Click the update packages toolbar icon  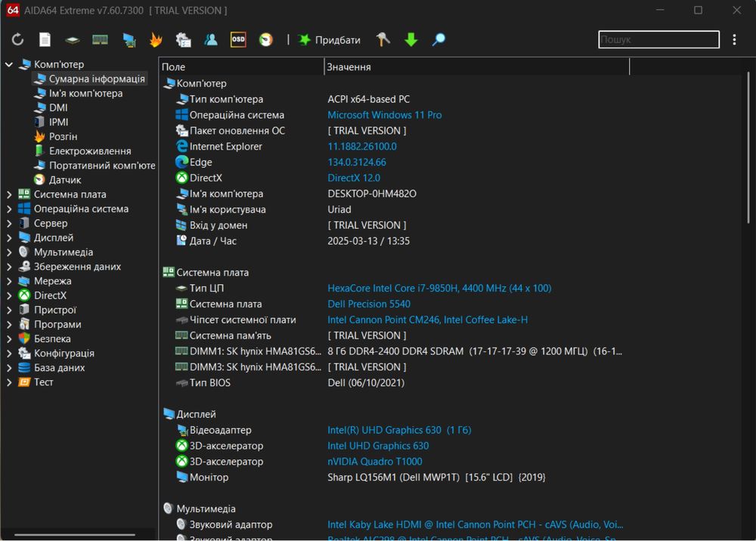pyautogui.click(x=183, y=40)
